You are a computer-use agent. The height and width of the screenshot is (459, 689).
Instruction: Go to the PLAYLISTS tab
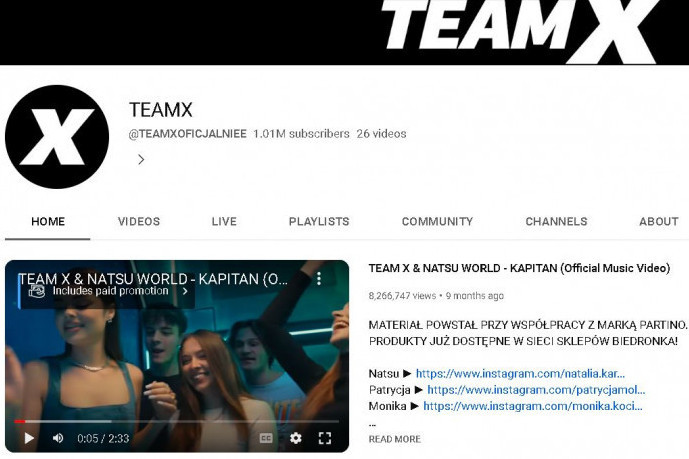click(319, 221)
